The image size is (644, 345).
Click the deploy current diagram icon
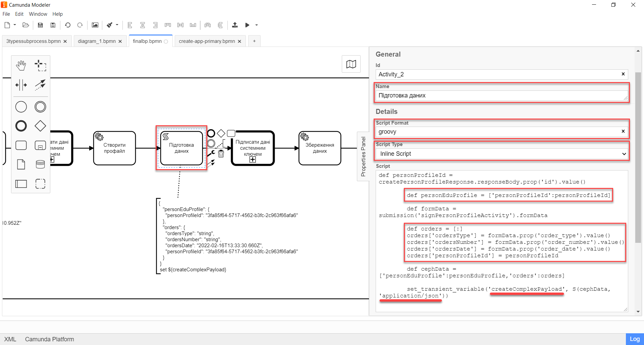(x=235, y=25)
